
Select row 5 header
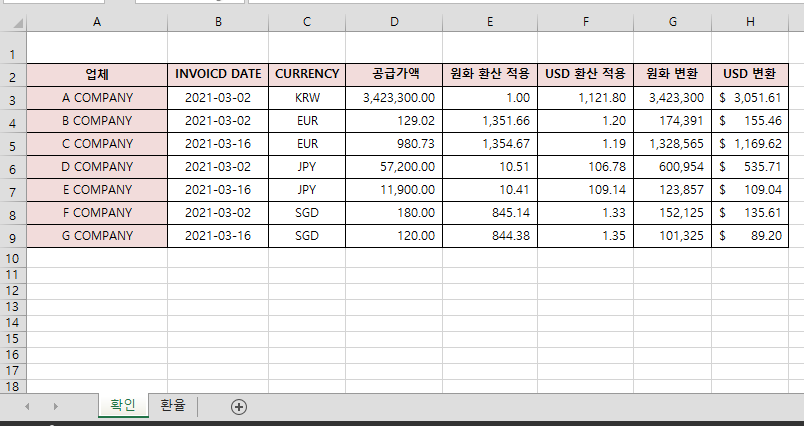click(13, 144)
